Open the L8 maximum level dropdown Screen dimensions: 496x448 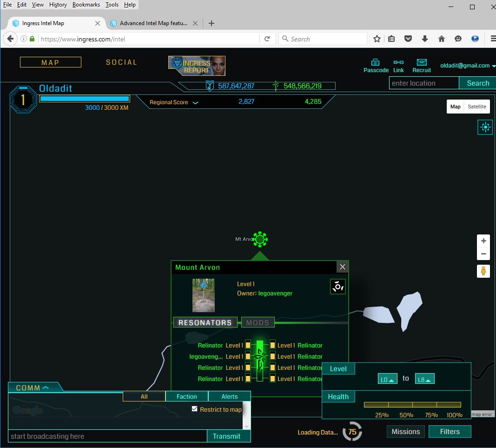click(x=424, y=379)
